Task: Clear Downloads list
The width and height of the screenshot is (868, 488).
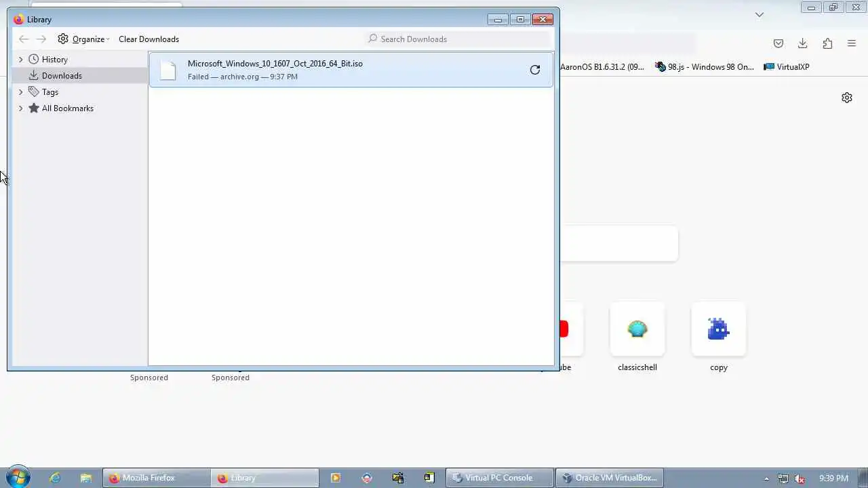Action: (149, 39)
